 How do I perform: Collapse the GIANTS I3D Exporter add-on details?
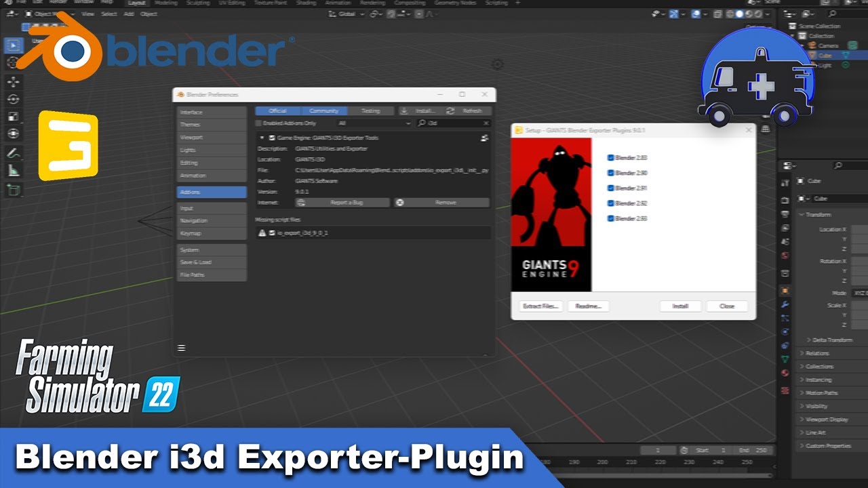262,138
